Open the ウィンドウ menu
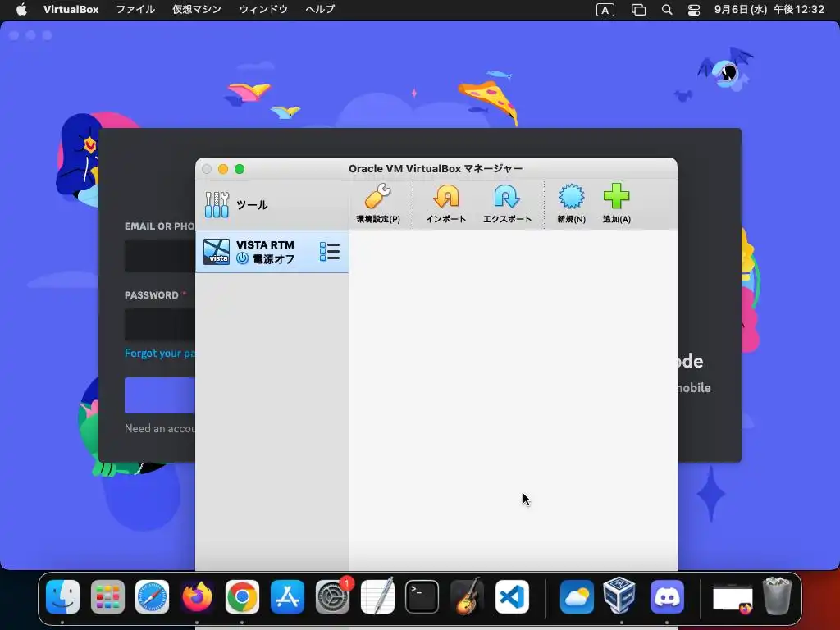This screenshot has height=630, width=840. [263, 9]
